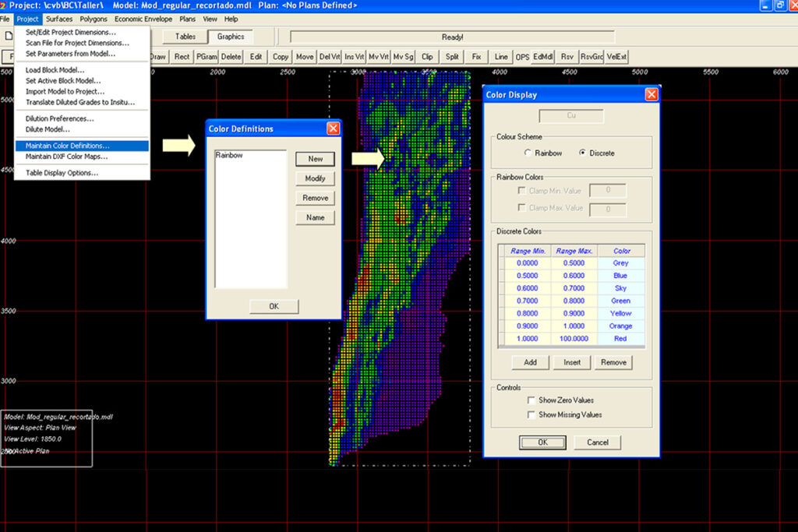Screen dimensions: 798x532
Task: Activate the PGram tool button
Action: (x=207, y=57)
